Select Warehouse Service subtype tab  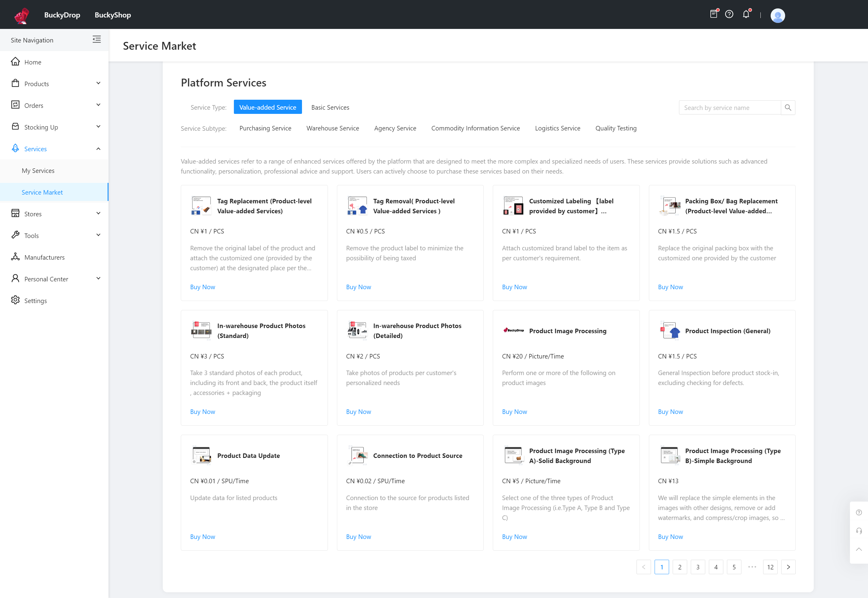click(x=332, y=128)
